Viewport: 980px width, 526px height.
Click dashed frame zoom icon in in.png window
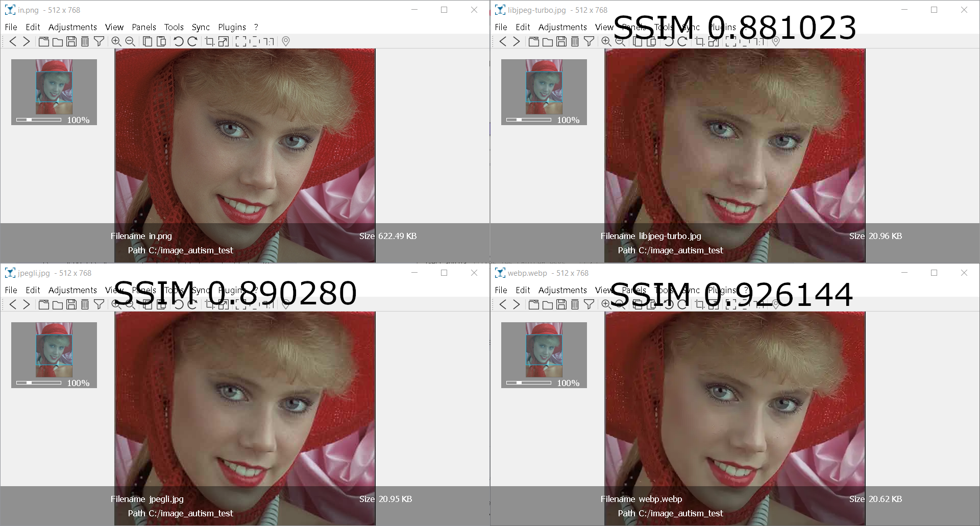pyautogui.click(x=255, y=41)
